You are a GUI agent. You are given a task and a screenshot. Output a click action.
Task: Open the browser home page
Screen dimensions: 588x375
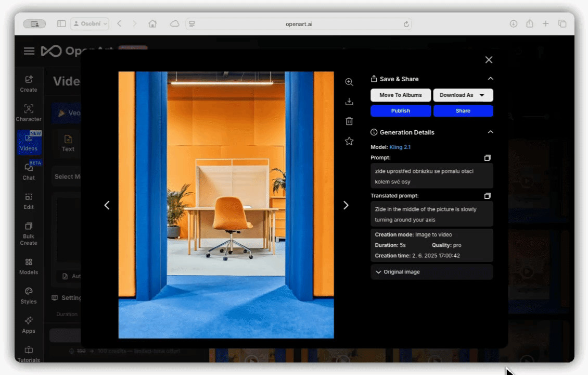pos(152,23)
